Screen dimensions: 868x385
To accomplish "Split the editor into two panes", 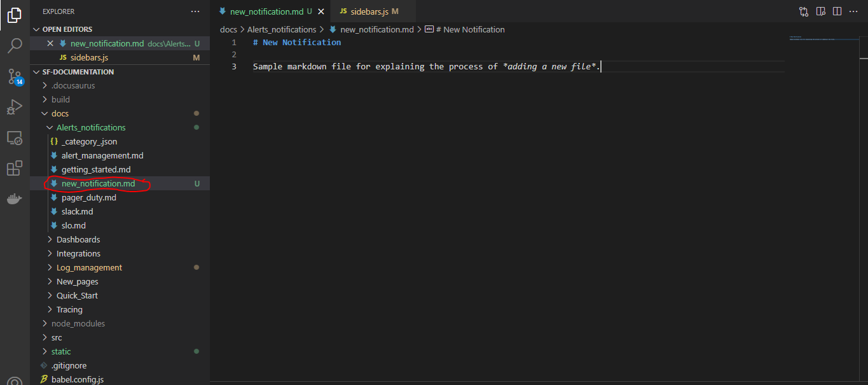I will 837,11.
